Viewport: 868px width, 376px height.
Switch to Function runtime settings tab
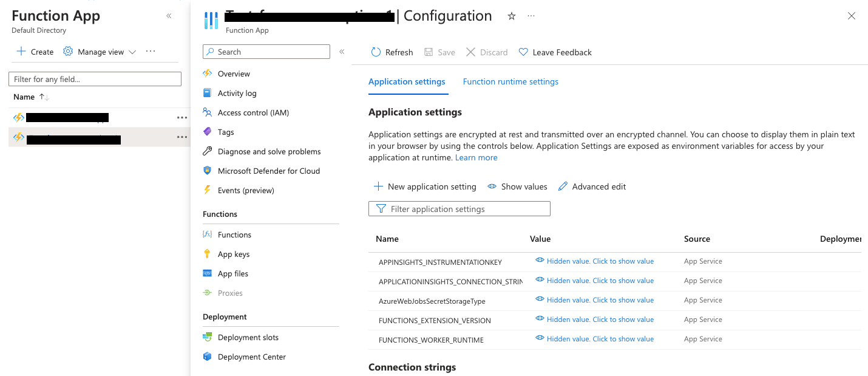click(x=510, y=81)
